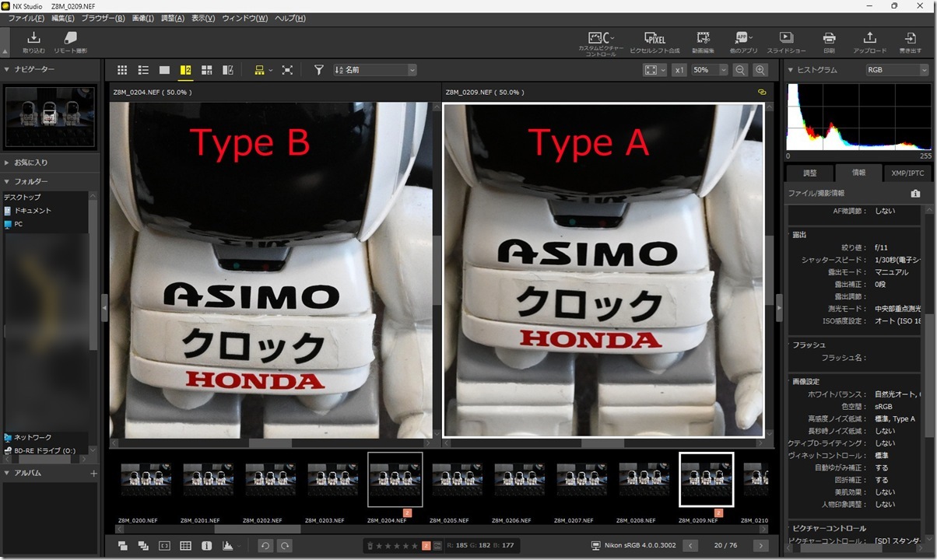This screenshot has width=937, height=560.
Task: Toggle grid overlay display icon
Action: click(185, 546)
